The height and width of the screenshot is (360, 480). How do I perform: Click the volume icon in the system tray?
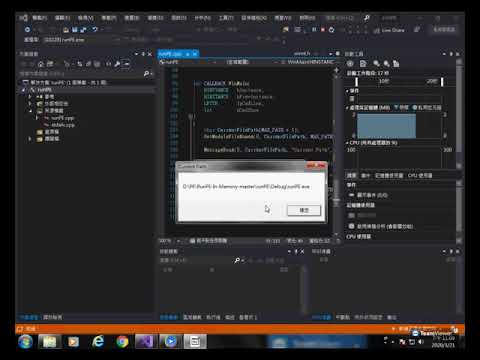coord(421,342)
